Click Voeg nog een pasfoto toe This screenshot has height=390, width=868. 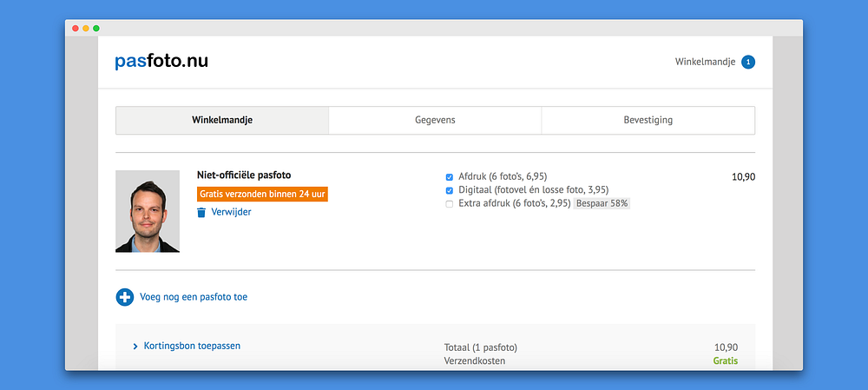[194, 297]
